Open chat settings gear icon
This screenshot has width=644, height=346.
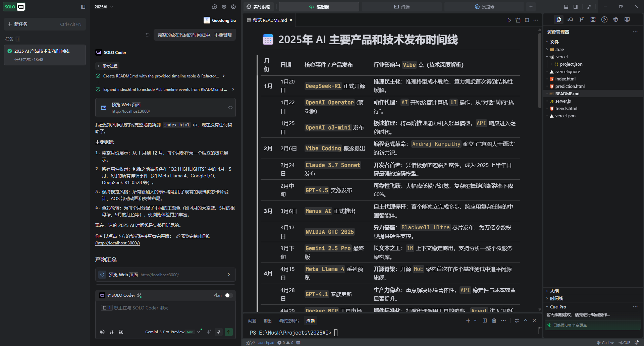click(224, 7)
